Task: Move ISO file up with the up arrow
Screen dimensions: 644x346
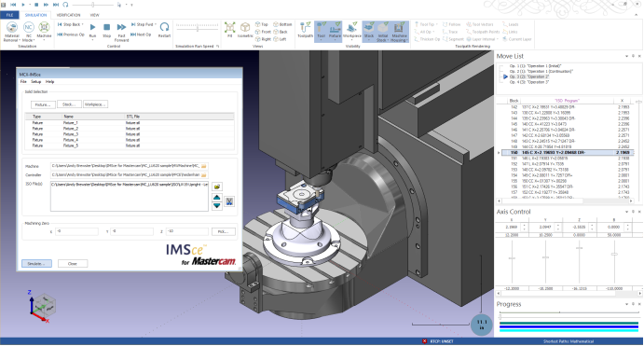Action: [x=217, y=198]
